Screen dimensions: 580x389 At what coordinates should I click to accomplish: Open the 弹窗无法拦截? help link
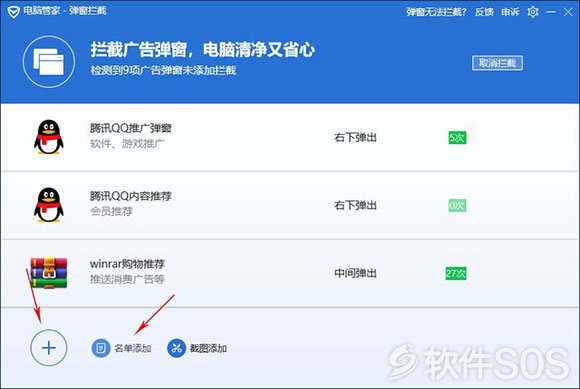[436, 12]
